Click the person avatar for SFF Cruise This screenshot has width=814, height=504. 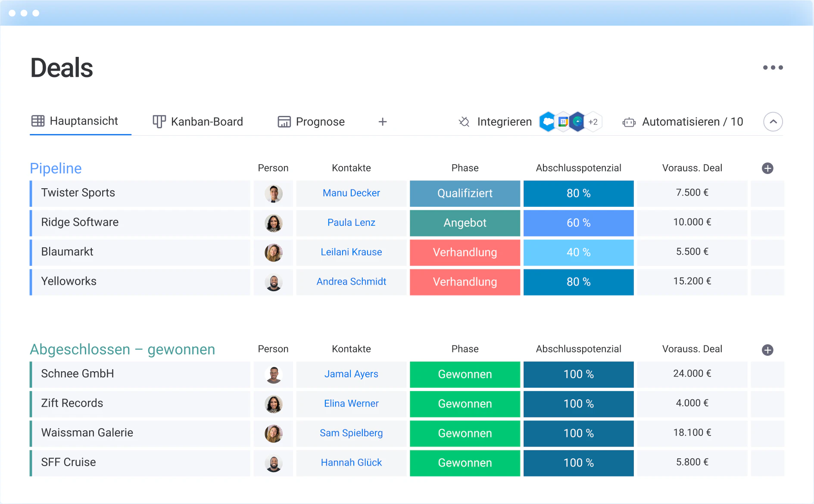pyautogui.click(x=274, y=463)
